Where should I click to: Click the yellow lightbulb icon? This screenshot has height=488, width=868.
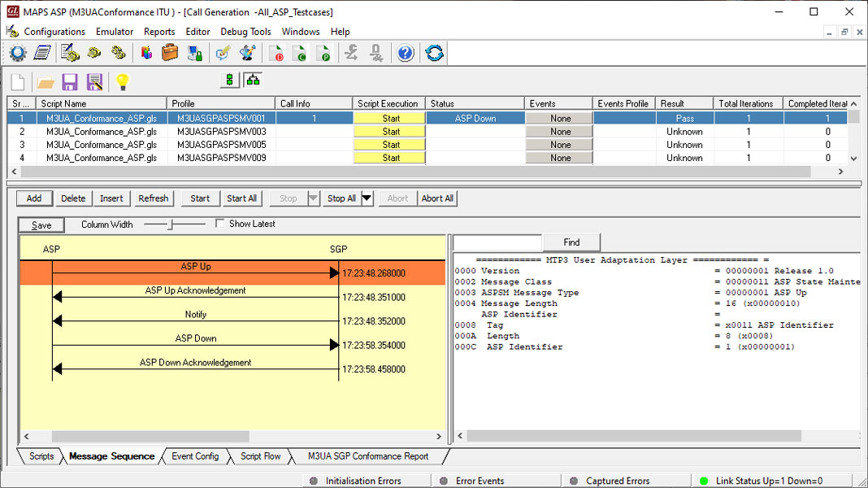[123, 82]
